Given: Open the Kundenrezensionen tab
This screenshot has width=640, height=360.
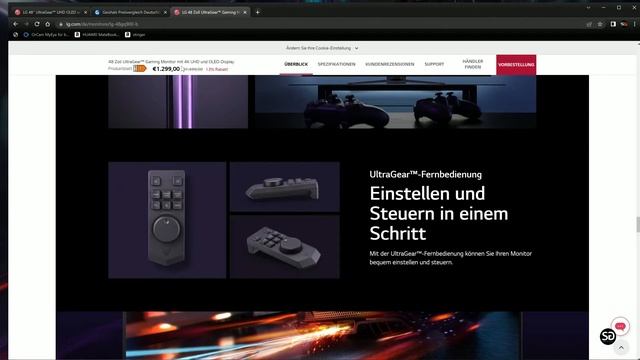Looking at the screenshot, I should click(389, 64).
